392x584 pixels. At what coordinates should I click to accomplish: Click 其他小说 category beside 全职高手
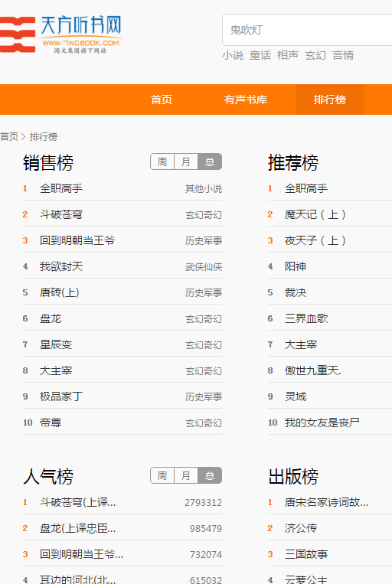point(204,189)
